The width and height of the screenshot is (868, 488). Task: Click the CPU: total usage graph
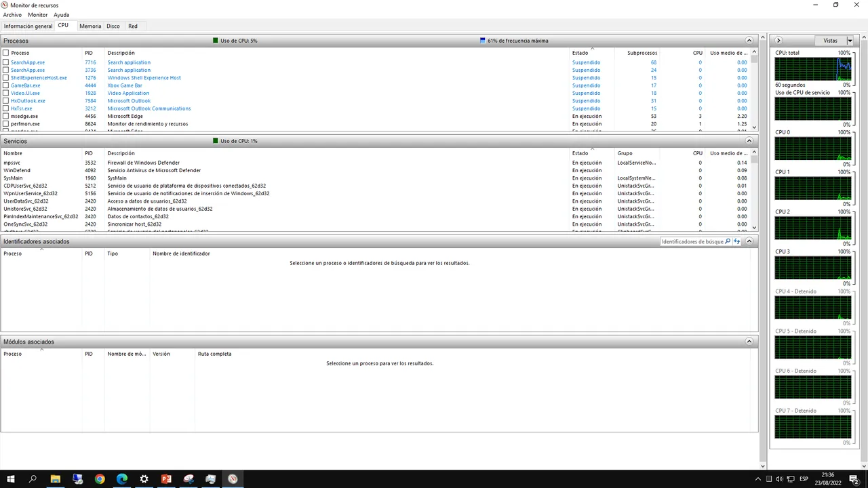pos(812,69)
